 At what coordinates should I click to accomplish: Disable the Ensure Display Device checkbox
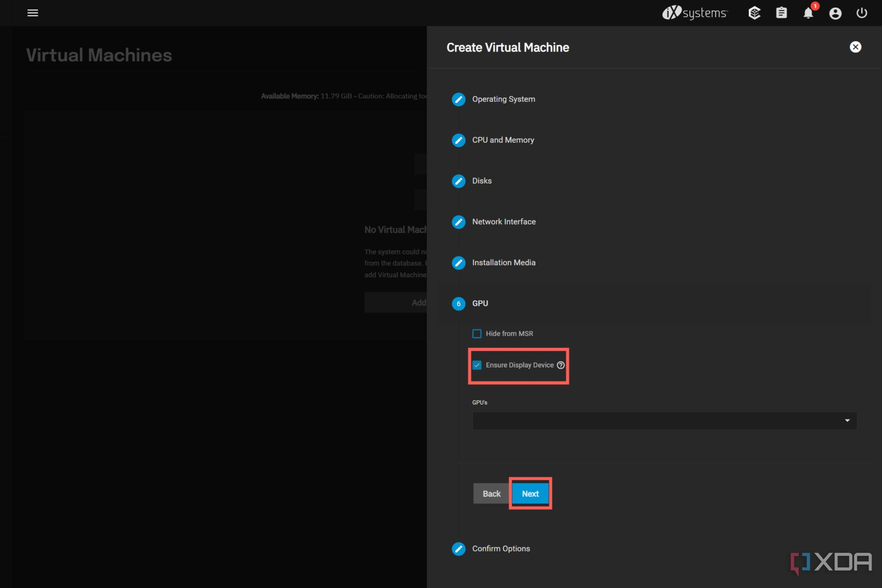(x=477, y=364)
